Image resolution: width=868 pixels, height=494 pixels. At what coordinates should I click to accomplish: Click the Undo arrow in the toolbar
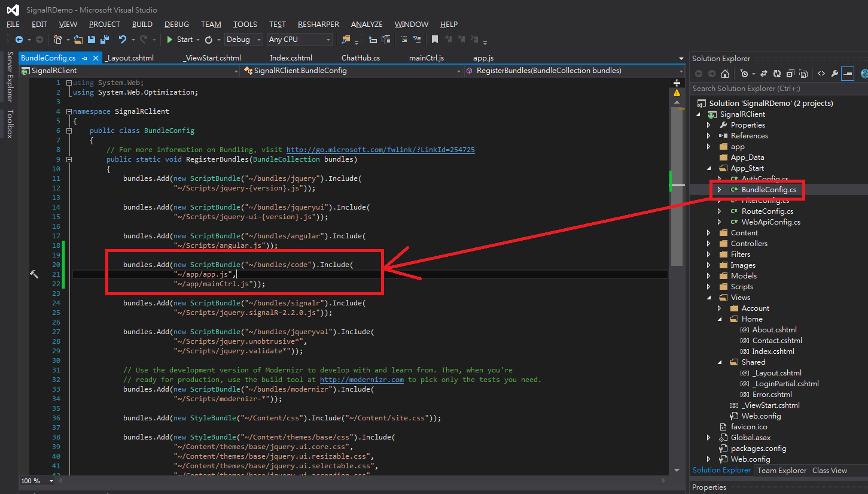(122, 40)
